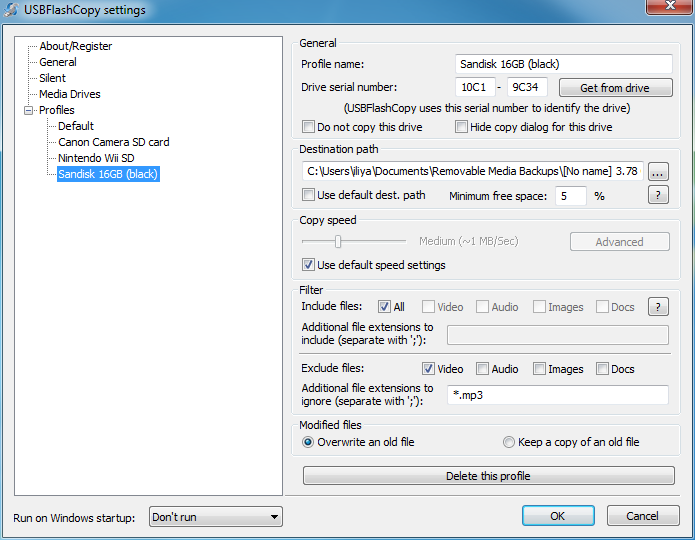Select the Nintendo Wii SD profile
The width and height of the screenshot is (695, 540).
(96, 158)
